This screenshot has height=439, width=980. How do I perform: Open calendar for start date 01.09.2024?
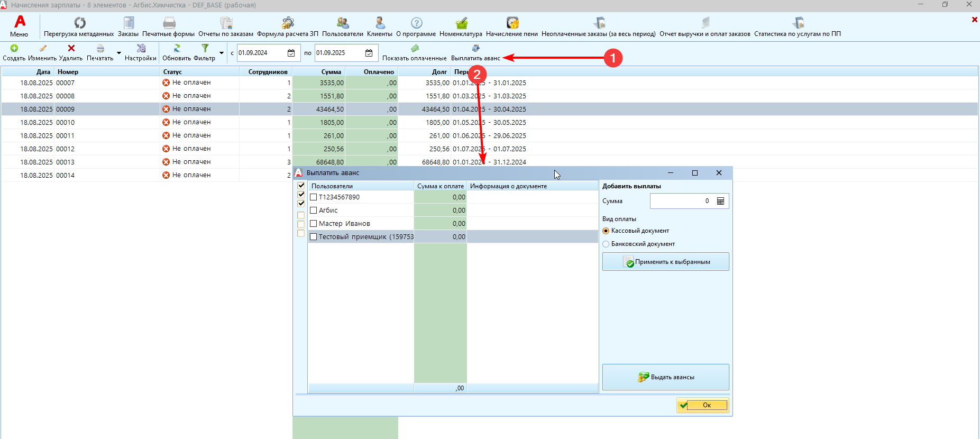click(x=291, y=53)
